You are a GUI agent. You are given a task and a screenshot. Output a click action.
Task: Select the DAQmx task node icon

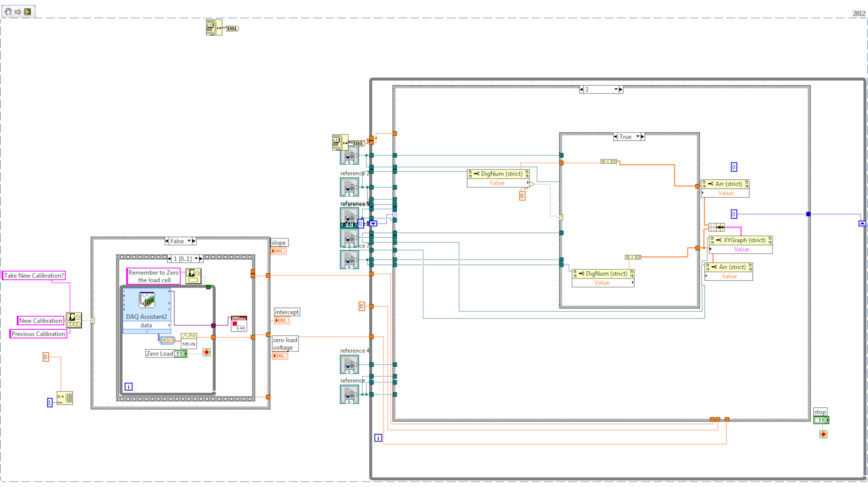click(x=239, y=324)
